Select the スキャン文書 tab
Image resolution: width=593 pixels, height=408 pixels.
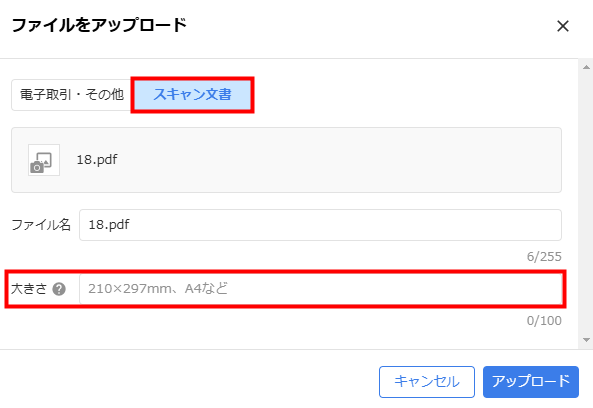click(x=192, y=95)
